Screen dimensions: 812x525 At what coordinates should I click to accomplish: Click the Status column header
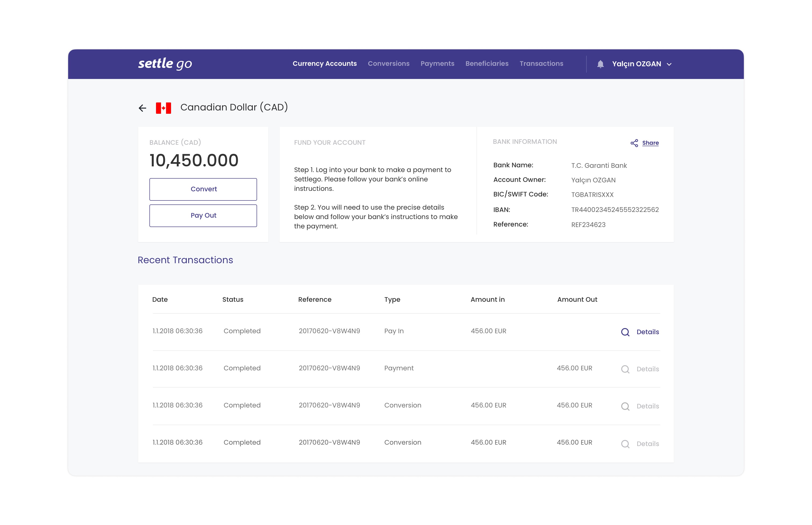(233, 300)
